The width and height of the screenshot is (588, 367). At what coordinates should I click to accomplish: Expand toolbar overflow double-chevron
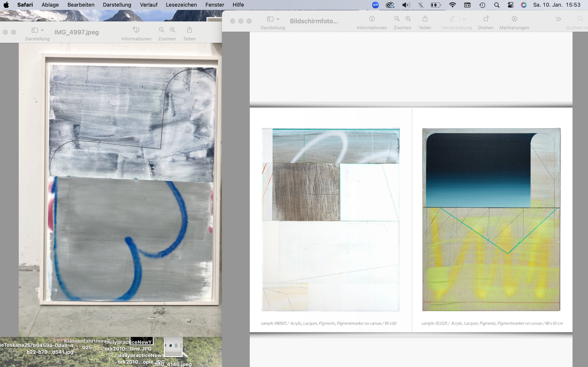(x=558, y=19)
